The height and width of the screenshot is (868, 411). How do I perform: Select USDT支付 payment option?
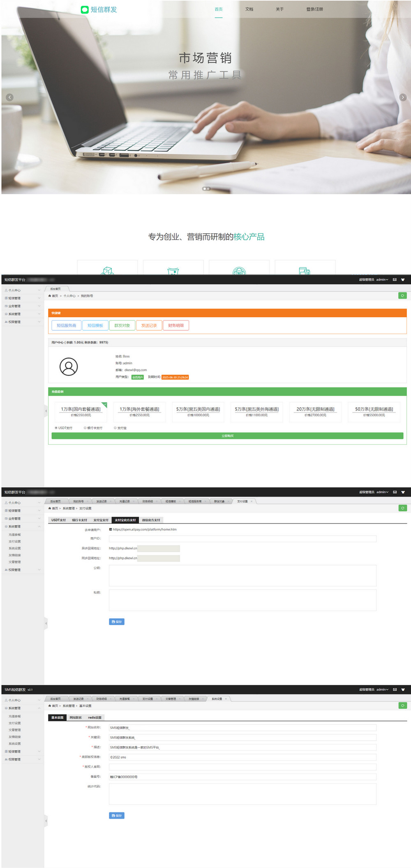[x=56, y=428]
